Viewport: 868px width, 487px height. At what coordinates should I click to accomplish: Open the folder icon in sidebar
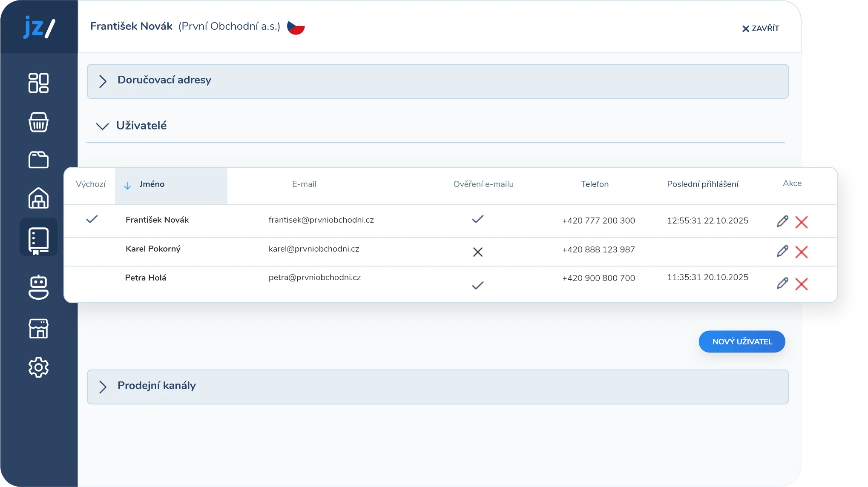38,160
